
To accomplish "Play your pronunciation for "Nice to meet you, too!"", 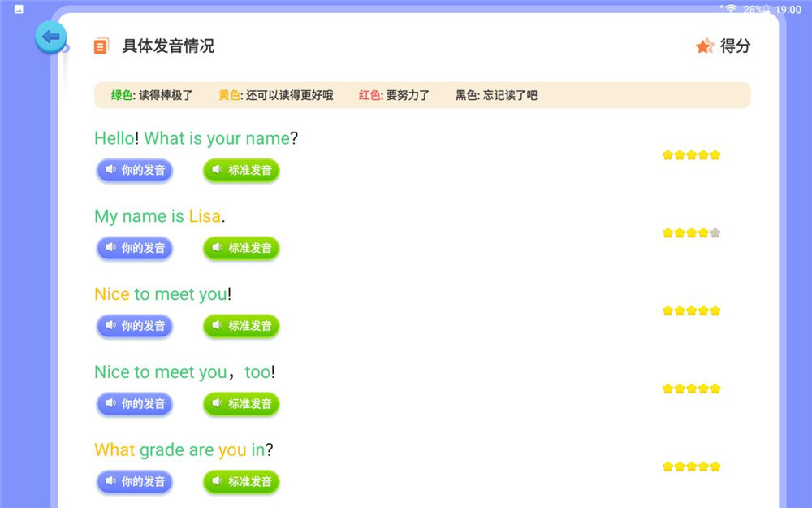I will coord(135,404).
